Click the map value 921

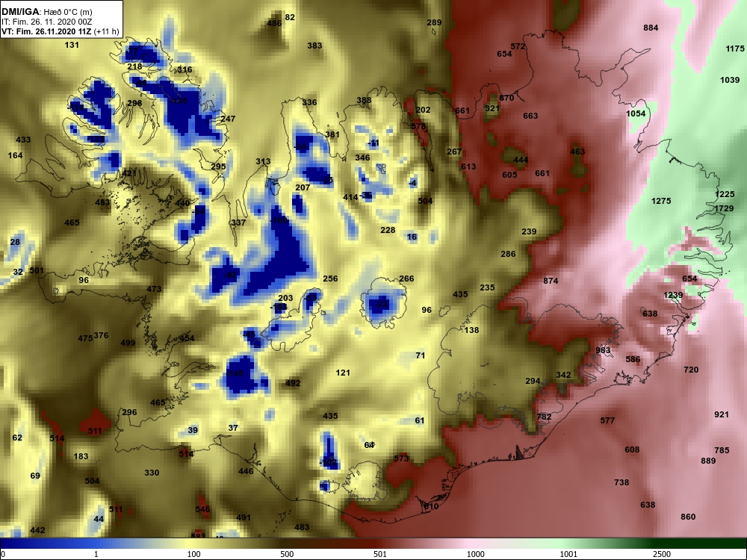click(722, 414)
